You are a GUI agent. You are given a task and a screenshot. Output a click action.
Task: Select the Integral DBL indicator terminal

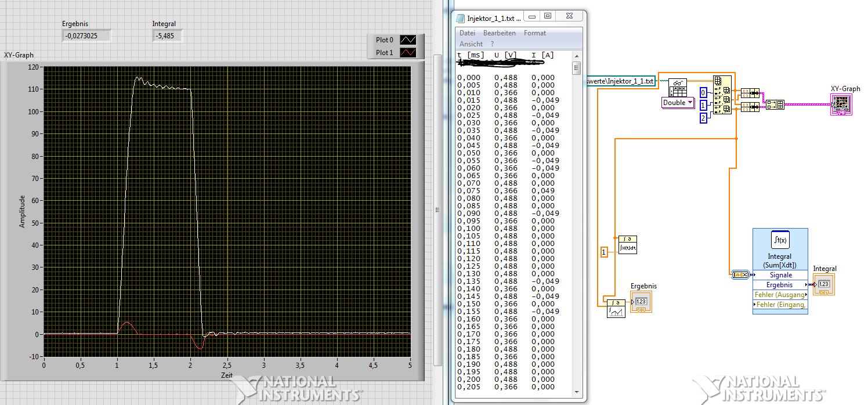[x=823, y=284]
